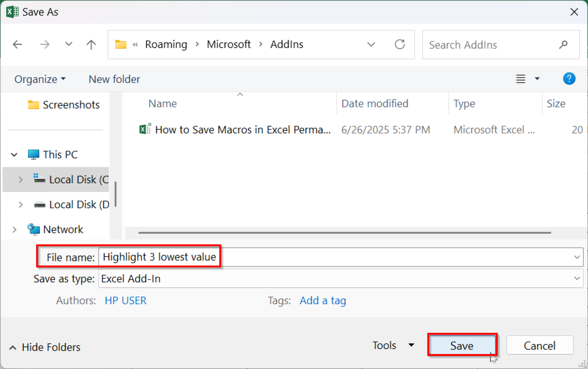Click the view layout icon
Screen dimensions: 588x369
coord(521,79)
